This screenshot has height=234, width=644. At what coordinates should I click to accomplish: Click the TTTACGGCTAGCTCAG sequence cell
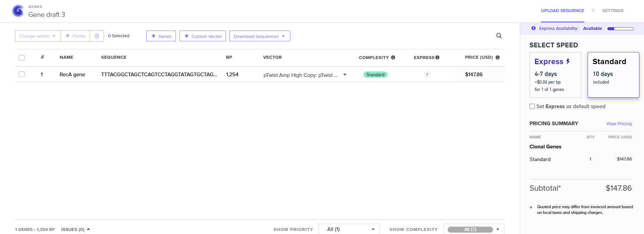coord(159,75)
